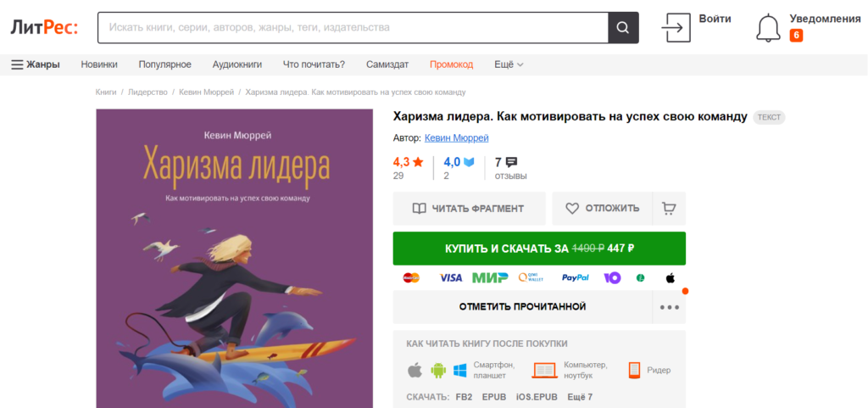Focus the book search input field
The height and width of the screenshot is (408, 868).
click(353, 28)
